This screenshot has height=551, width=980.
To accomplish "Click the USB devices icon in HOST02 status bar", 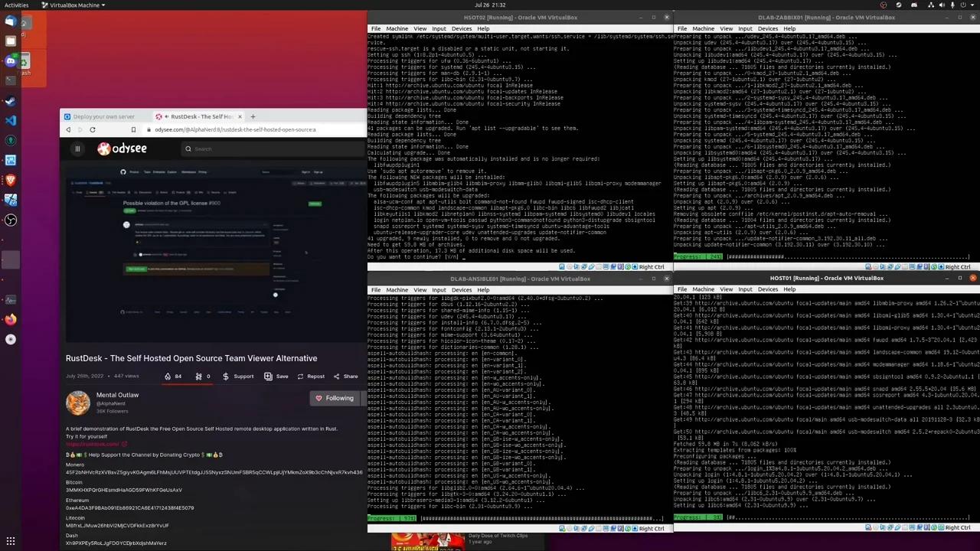I will tap(591, 266).
